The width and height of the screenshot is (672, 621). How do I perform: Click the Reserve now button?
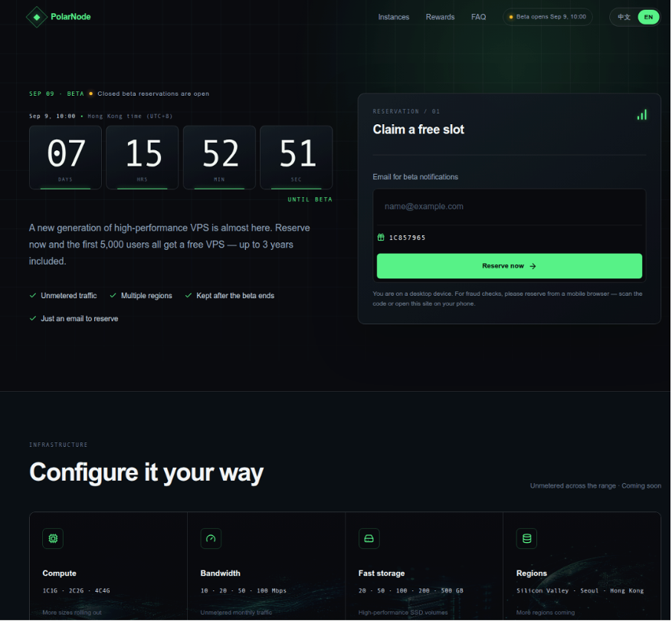(x=509, y=266)
